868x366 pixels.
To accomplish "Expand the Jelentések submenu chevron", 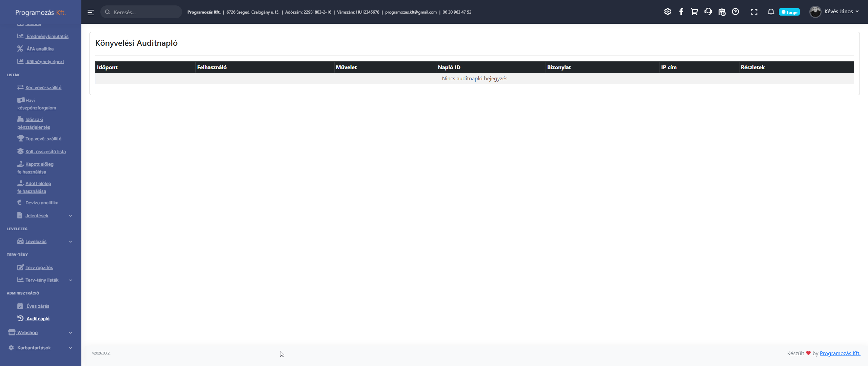I will [x=71, y=216].
